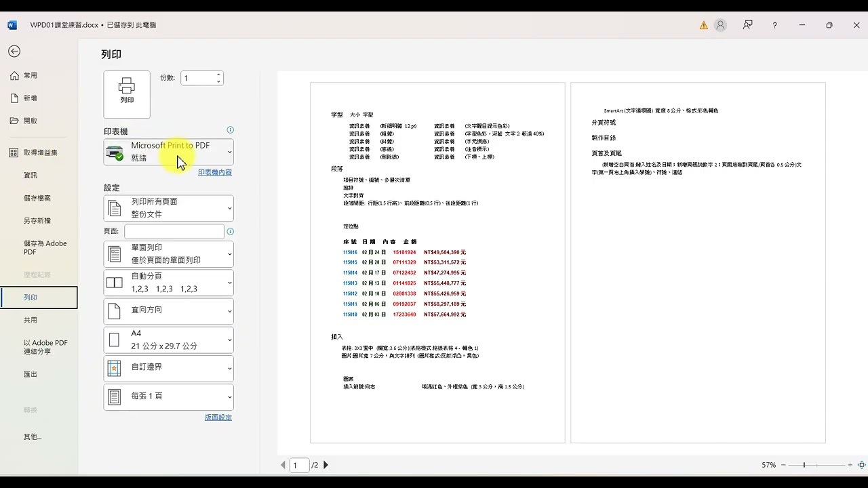The image size is (868, 488).
Task: Click the large 列印 print button
Action: [x=127, y=94]
